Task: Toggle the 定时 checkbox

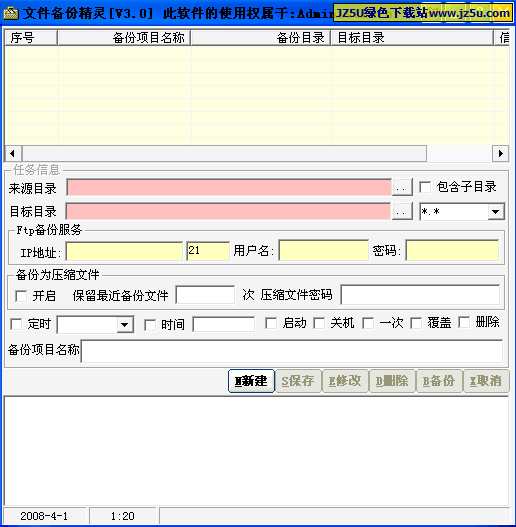Action: pos(16,324)
